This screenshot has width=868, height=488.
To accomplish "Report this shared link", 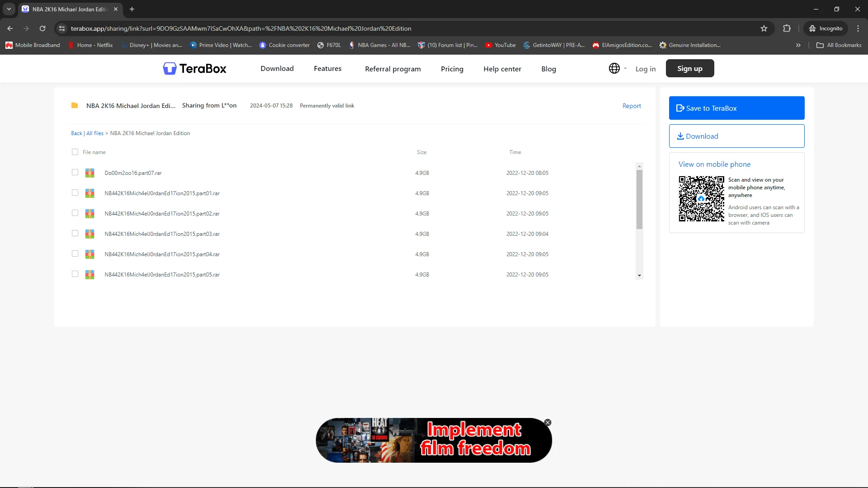I will tap(632, 106).
